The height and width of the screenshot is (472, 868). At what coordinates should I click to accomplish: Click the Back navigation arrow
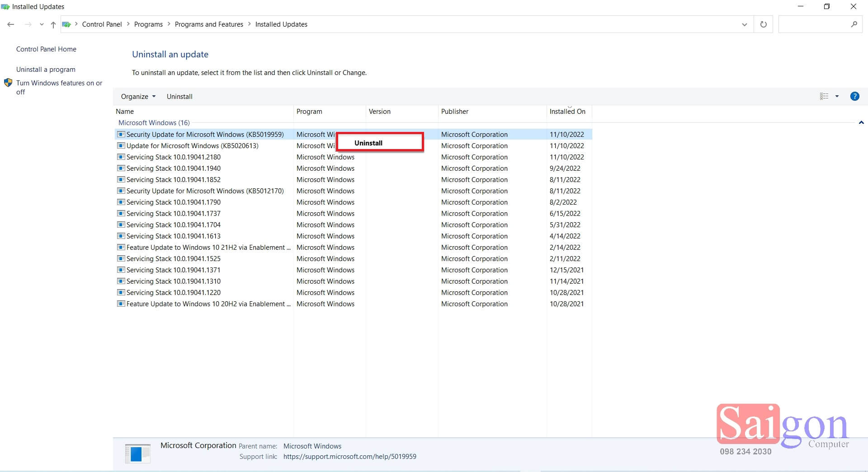(x=11, y=24)
